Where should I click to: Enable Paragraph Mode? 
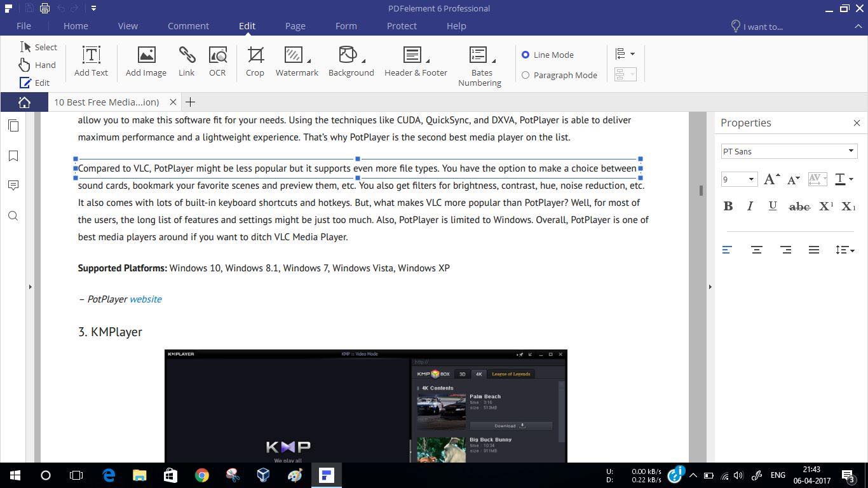pos(526,75)
